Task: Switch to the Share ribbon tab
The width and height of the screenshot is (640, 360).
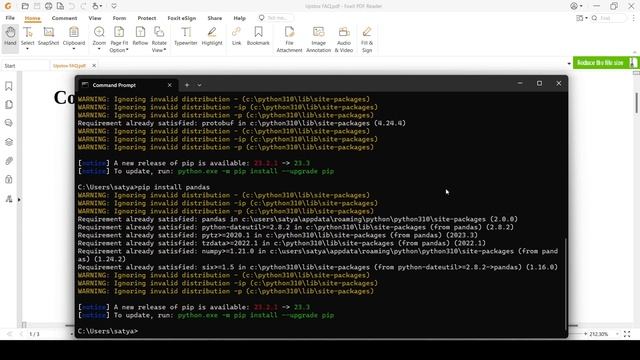Action: pyautogui.click(x=214, y=18)
